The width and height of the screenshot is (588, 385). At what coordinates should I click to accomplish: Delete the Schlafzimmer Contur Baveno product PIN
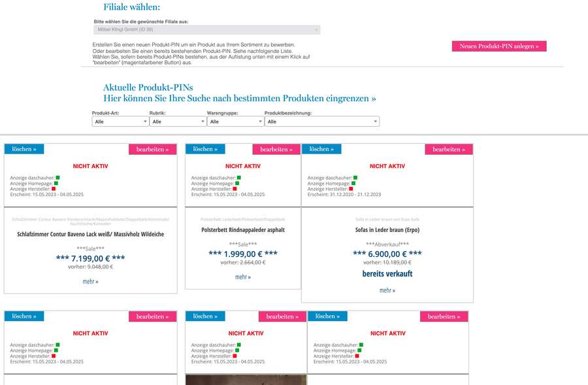coord(24,150)
